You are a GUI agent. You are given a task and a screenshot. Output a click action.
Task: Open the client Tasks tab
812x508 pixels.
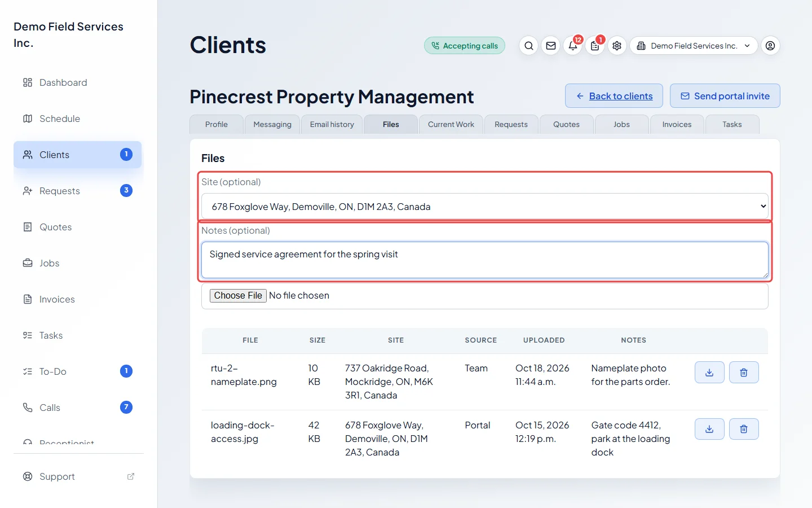732,124
